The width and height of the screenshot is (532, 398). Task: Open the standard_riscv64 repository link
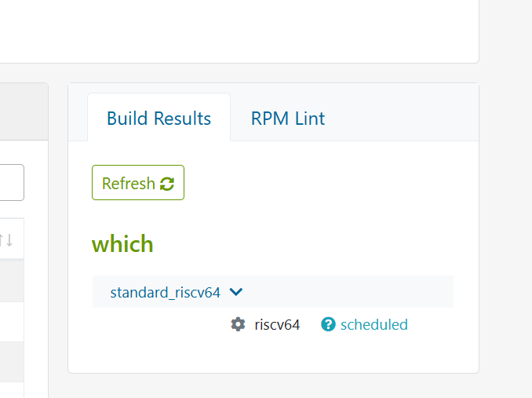pyautogui.click(x=165, y=292)
